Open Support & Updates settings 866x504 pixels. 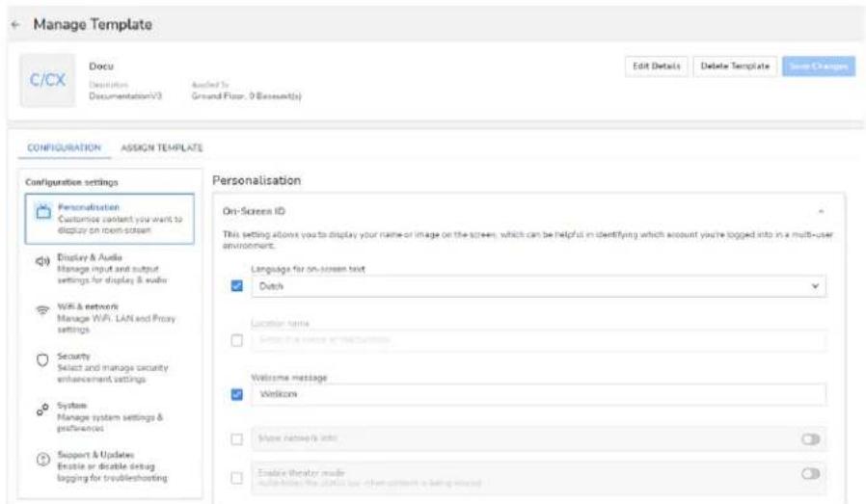(109, 466)
